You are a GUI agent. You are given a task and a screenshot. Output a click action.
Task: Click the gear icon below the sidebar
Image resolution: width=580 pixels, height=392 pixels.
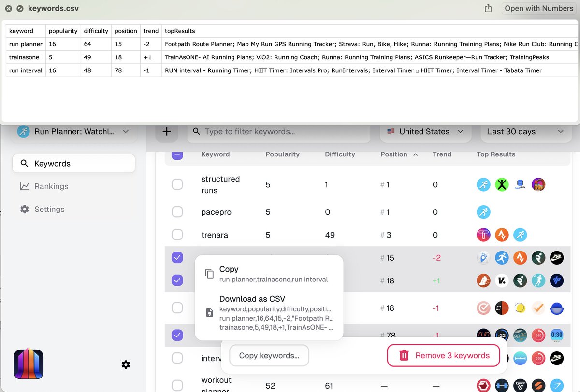coord(126,364)
